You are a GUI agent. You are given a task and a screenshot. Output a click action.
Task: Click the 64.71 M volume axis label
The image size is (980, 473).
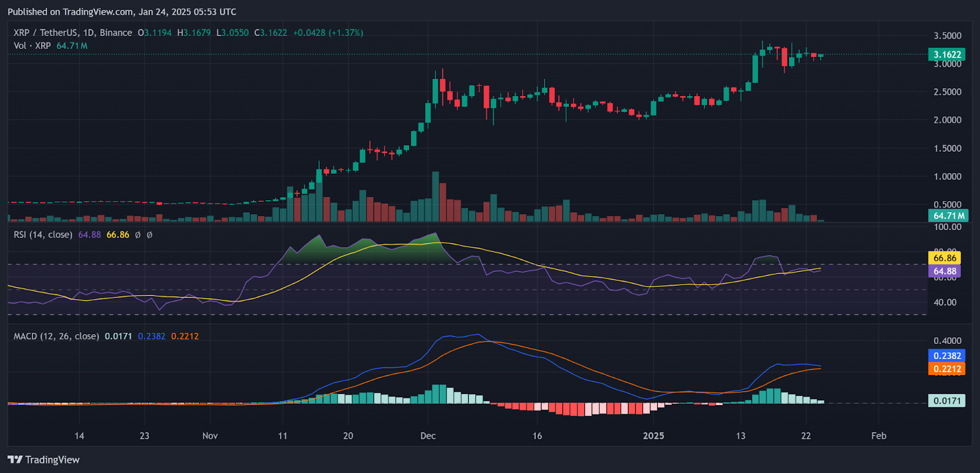[947, 215]
